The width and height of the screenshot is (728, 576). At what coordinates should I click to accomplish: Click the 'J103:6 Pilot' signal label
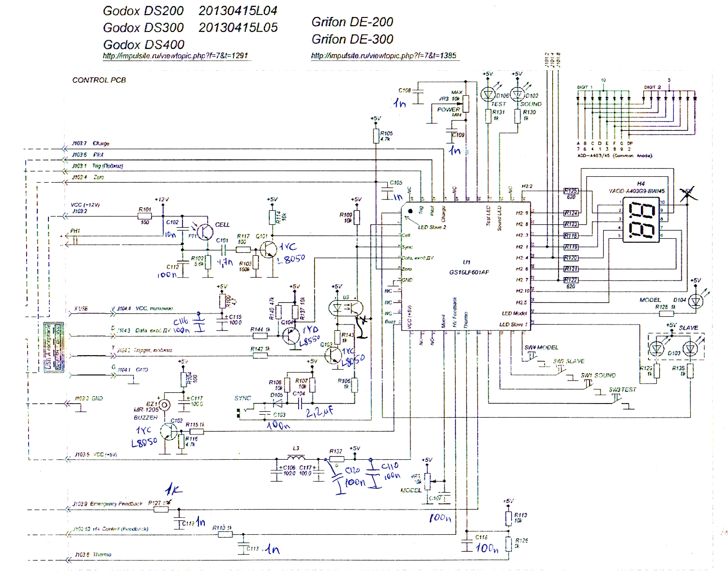click(88, 155)
